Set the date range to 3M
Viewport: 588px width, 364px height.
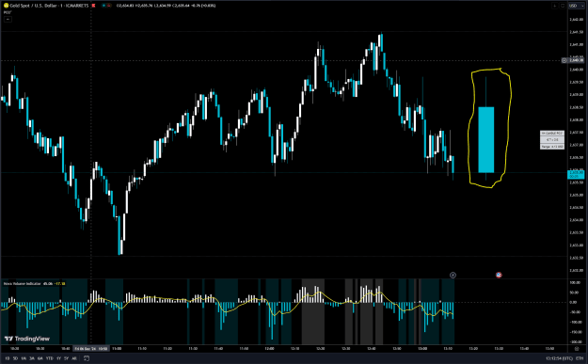point(31,358)
